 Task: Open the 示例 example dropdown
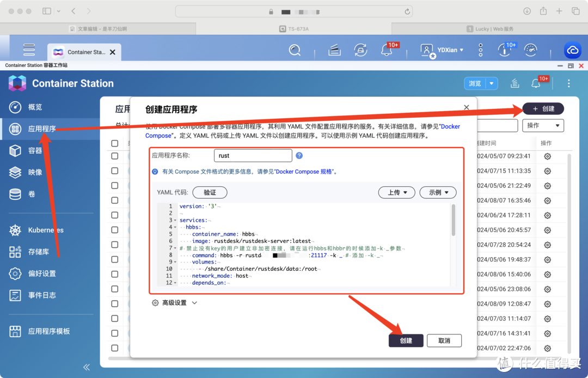pos(438,192)
